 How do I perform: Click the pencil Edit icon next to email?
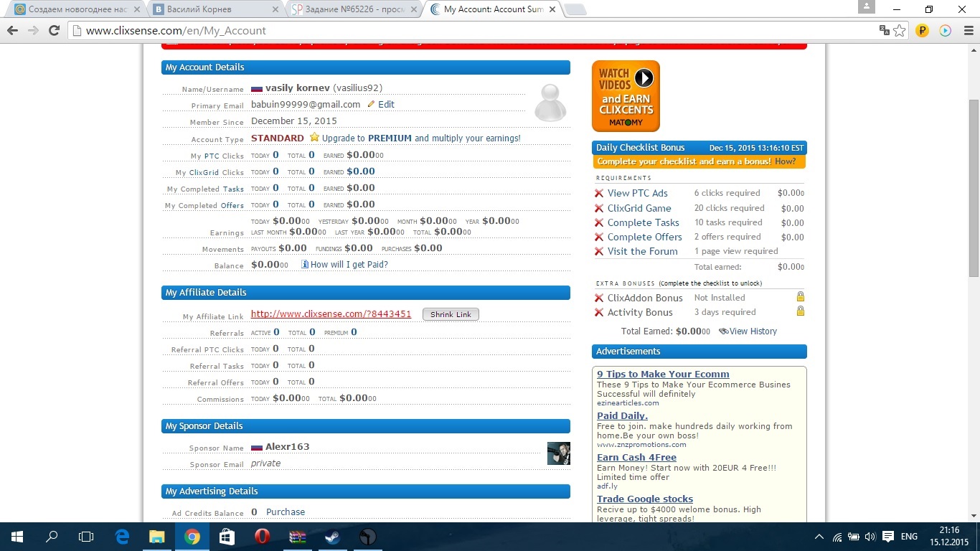[371, 104]
